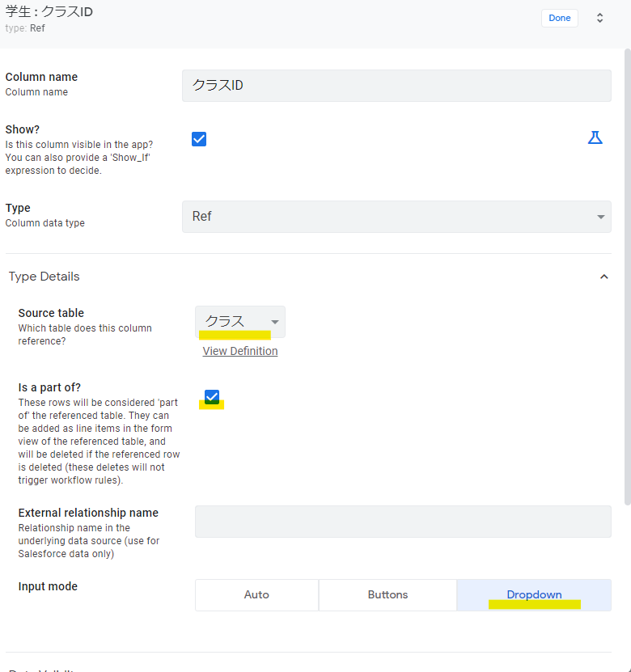
Task: Open the Type dropdown showing Ref
Action: (x=396, y=217)
